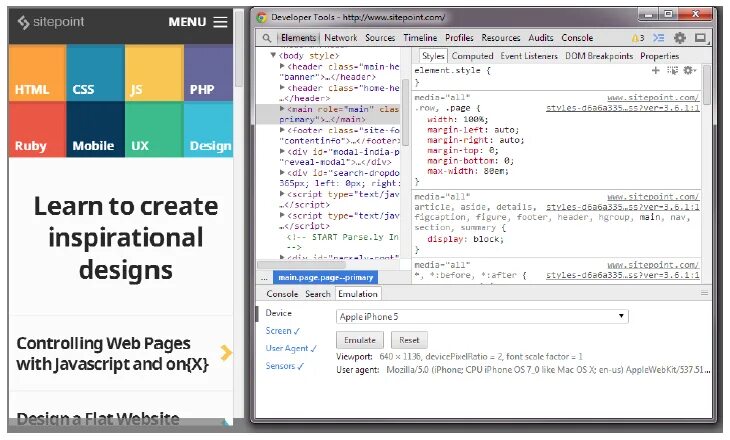Click the dock to main window icon

(701, 38)
